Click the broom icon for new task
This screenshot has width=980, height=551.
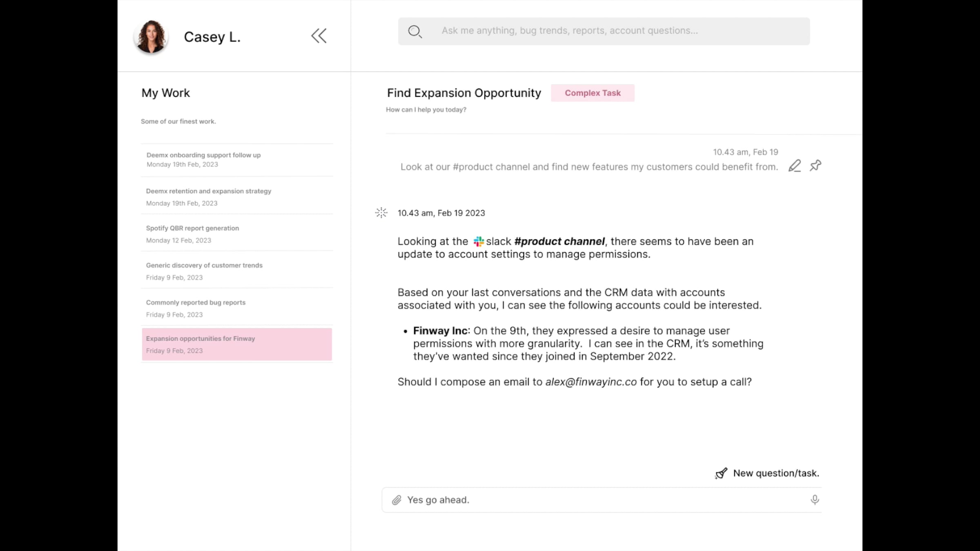(x=722, y=473)
